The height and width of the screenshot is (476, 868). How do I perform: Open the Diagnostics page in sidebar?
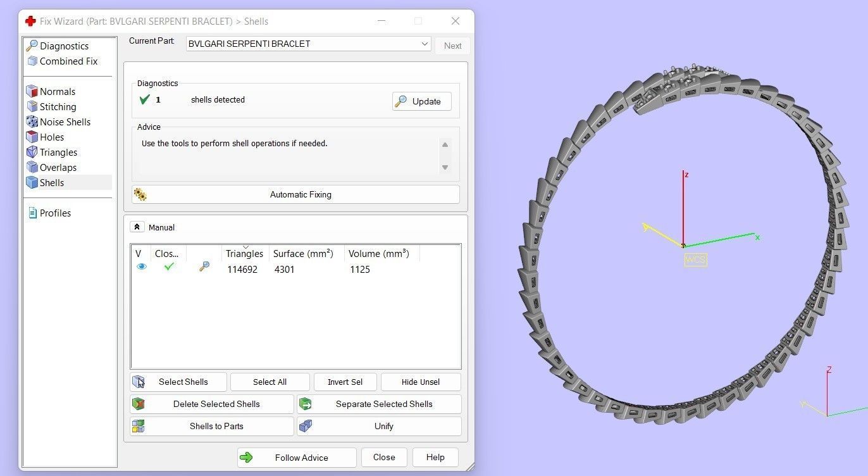pos(64,46)
